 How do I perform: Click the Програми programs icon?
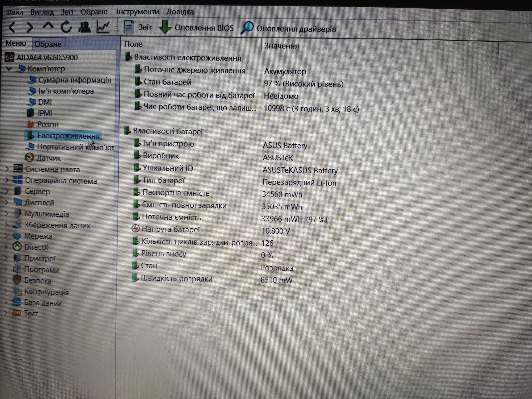(16, 269)
